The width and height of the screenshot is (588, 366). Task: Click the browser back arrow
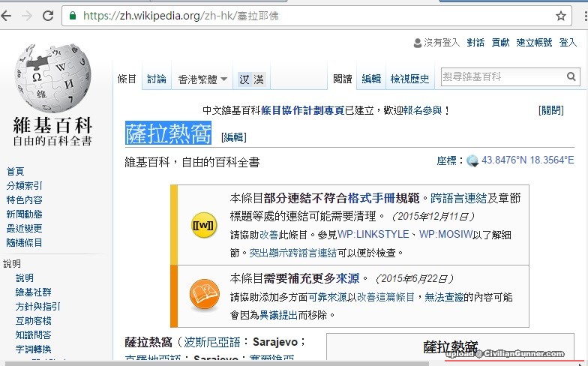[x=7, y=16]
